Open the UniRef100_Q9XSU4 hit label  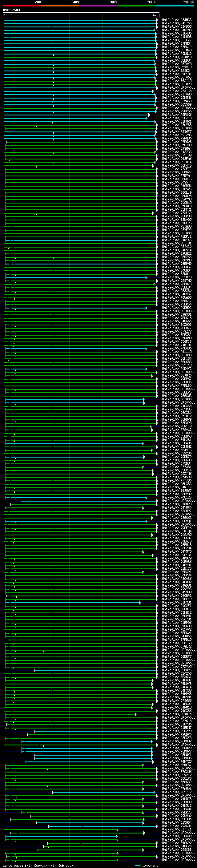click(176, 826)
